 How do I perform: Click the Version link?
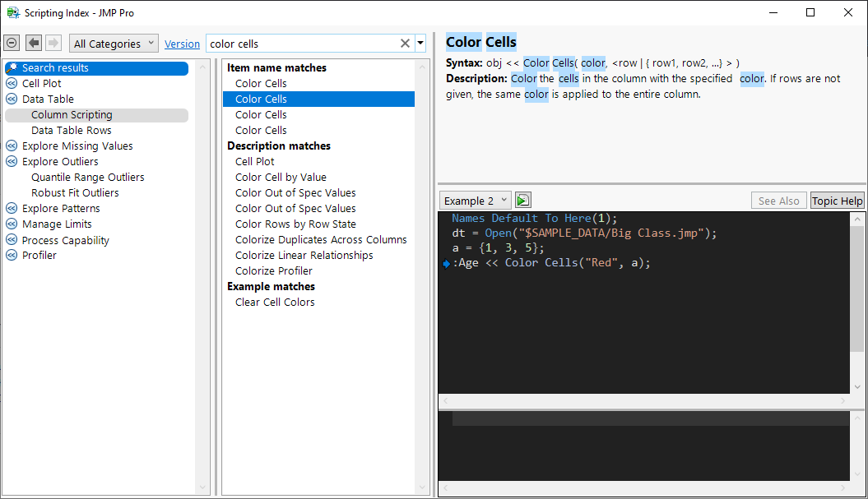click(x=182, y=44)
